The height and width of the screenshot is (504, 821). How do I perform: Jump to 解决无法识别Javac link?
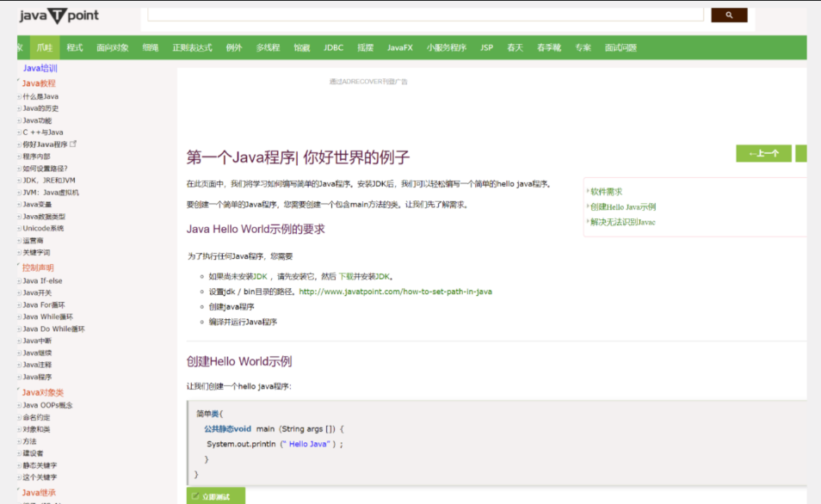point(622,222)
